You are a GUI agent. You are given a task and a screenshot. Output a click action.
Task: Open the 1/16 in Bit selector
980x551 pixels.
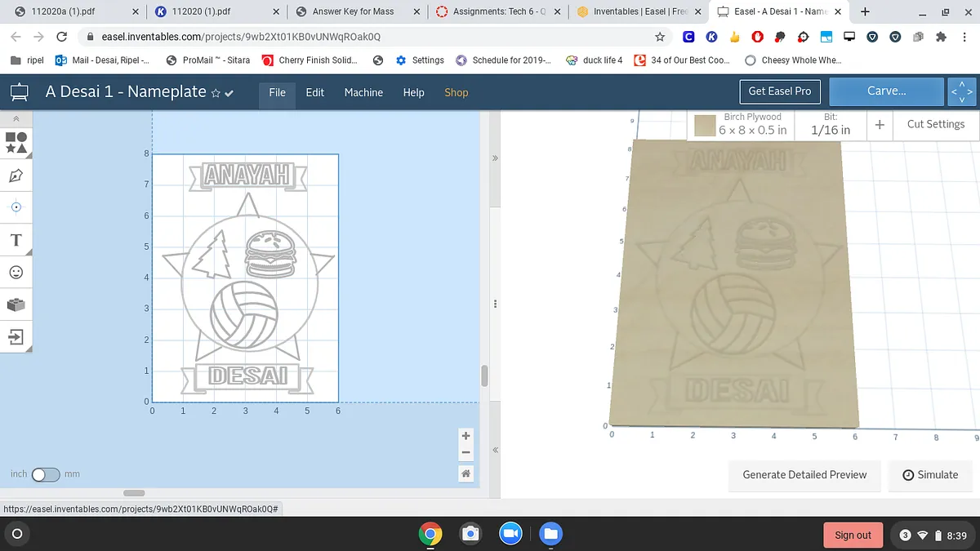(x=831, y=125)
